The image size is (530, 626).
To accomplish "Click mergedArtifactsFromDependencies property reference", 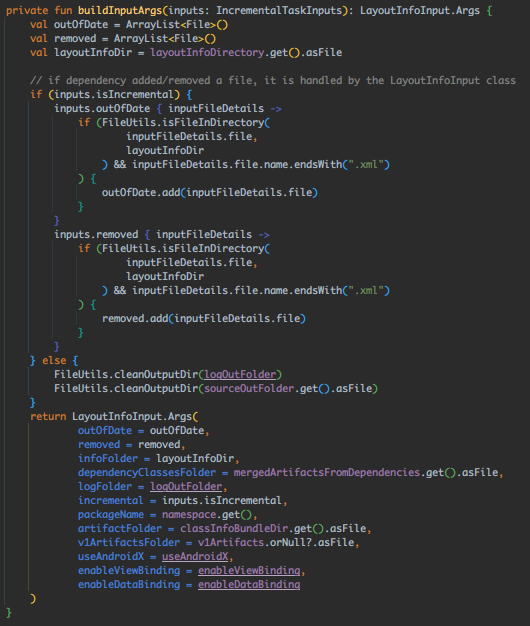I will pyautogui.click(x=327, y=472).
